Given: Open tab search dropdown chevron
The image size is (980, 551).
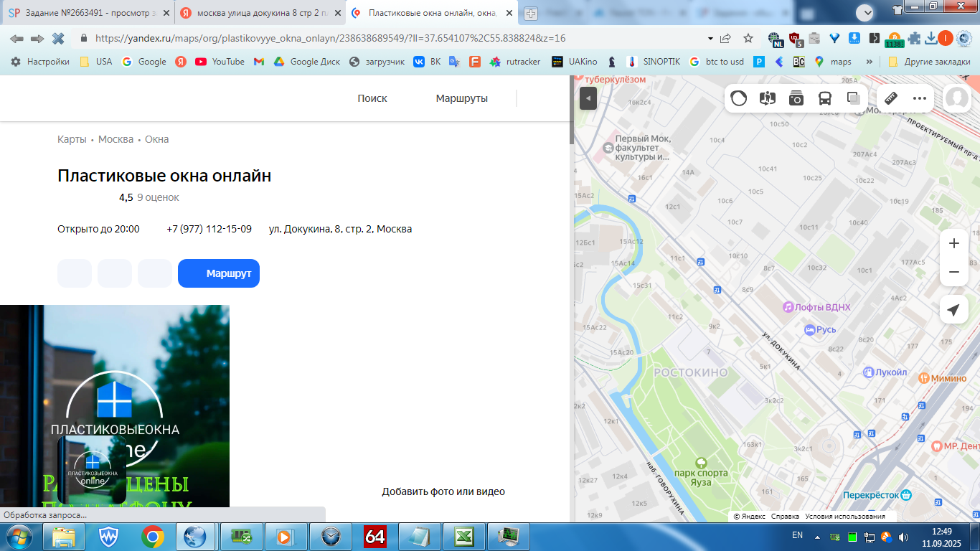Looking at the screenshot, I should pyautogui.click(x=864, y=12).
